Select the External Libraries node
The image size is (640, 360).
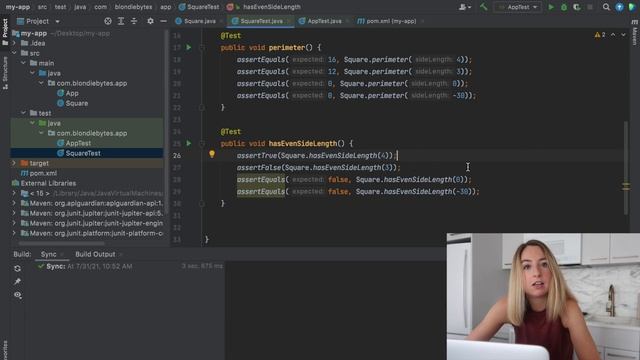point(48,183)
